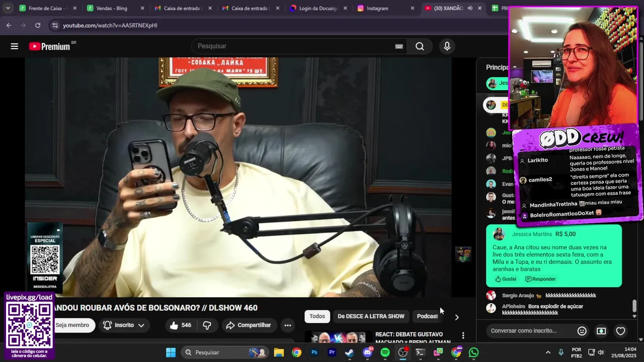Image resolution: width=644 pixels, height=362 pixels.
Task: Open volume control in system tray
Action: pos(601,352)
